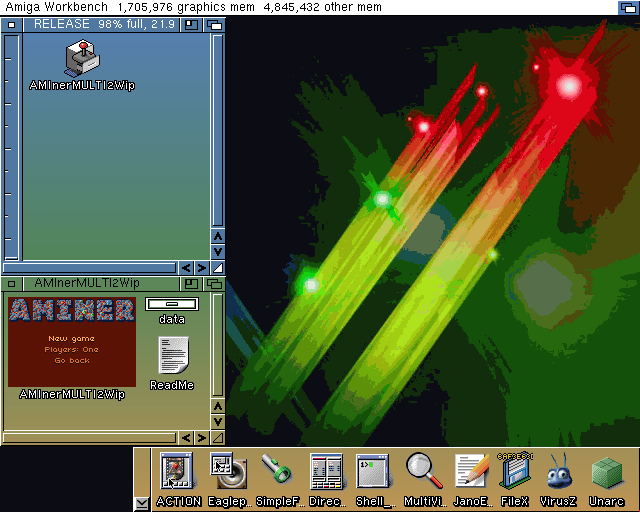The image size is (640, 512).
Task: Launch VirusZ bug icon in dock
Action: (x=559, y=471)
